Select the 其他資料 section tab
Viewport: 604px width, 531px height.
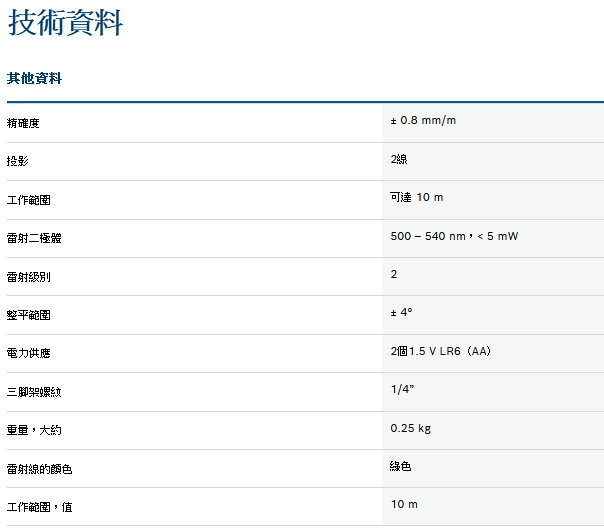(34, 78)
